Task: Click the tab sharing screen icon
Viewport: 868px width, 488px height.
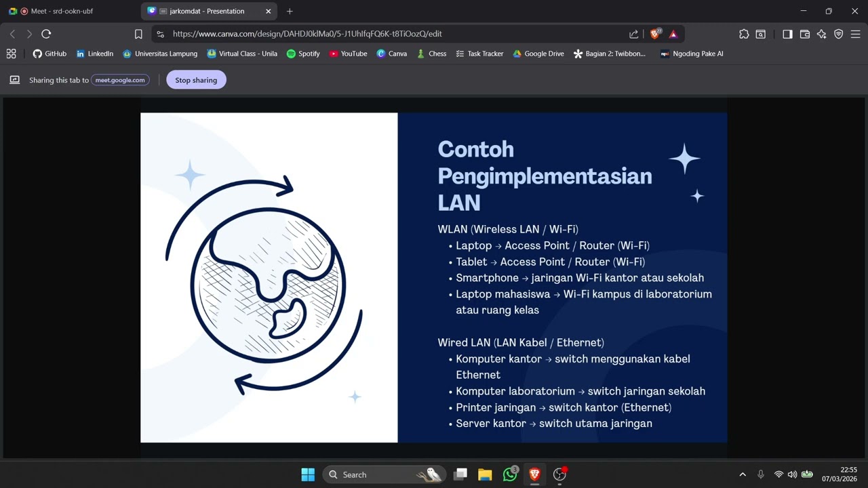Action: 14,80
